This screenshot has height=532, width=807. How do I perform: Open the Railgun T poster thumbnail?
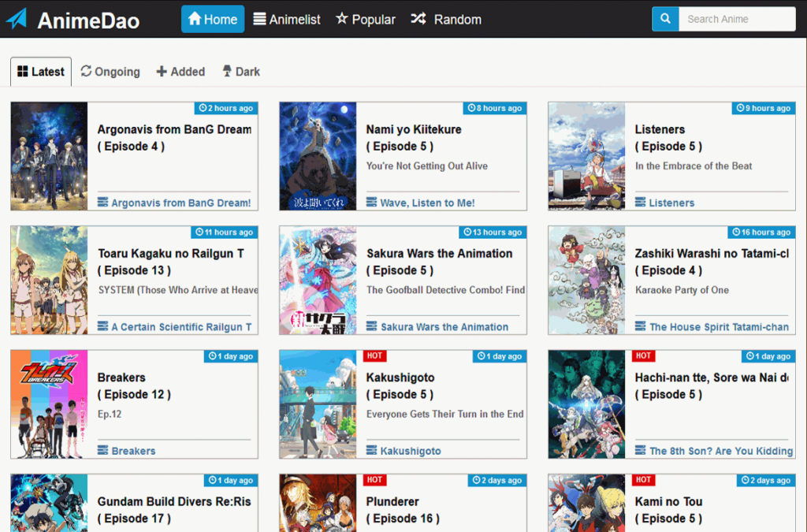coord(50,280)
